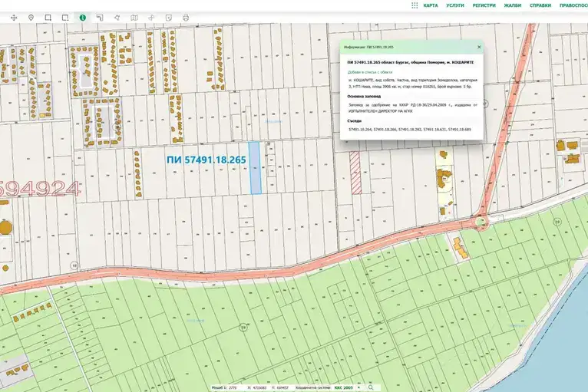Open the ЖАЛБИ menu
The image size is (588, 392).
point(513,5)
